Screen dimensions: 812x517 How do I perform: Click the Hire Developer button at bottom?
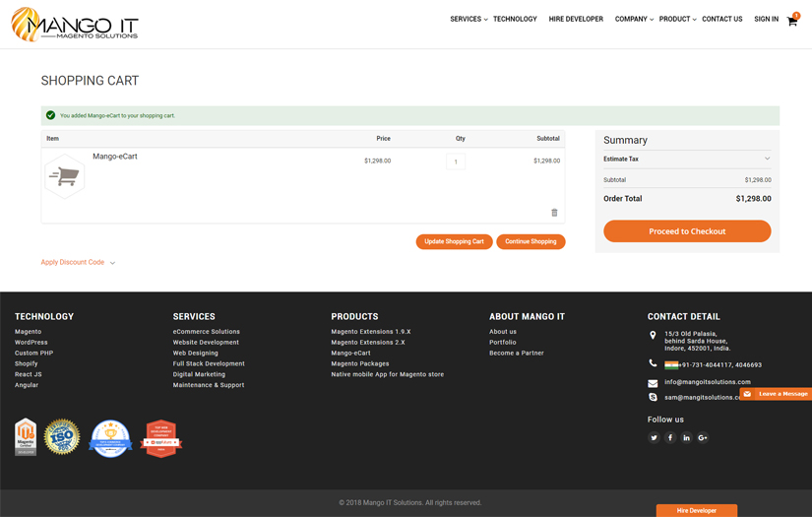coord(697,510)
